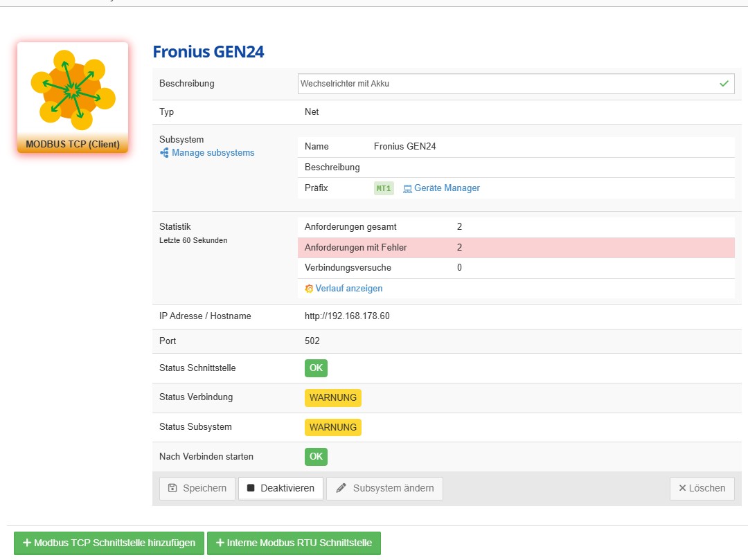Add a Modbus TCP Schnittstelle
Screen dimensions: 748x560
tap(109, 543)
